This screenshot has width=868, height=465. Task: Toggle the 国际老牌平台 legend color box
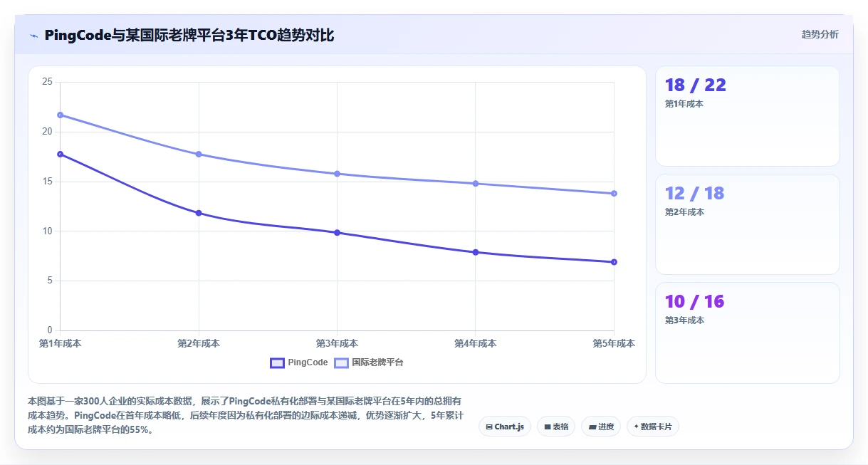pos(341,362)
